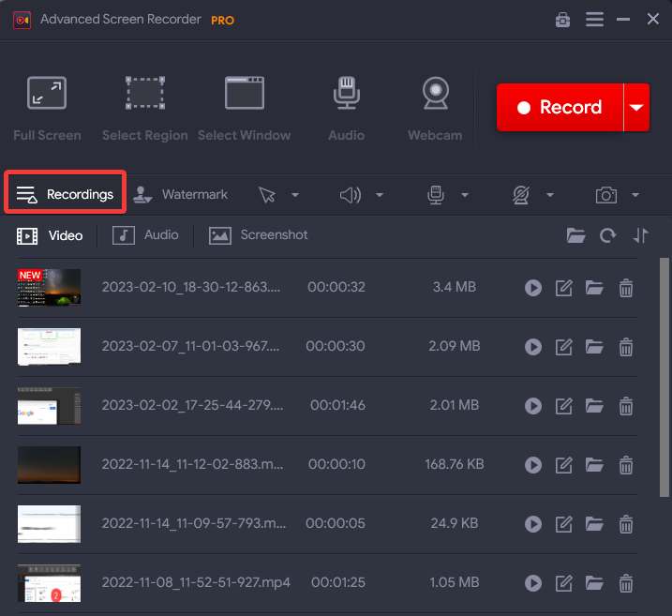
Task: Expand the speaker options dropdown
Action: [380, 195]
